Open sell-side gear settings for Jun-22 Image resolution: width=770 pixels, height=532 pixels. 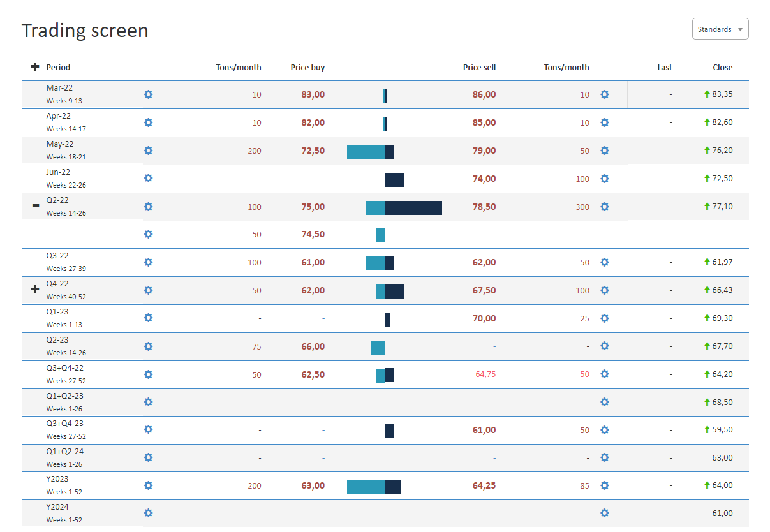(605, 179)
